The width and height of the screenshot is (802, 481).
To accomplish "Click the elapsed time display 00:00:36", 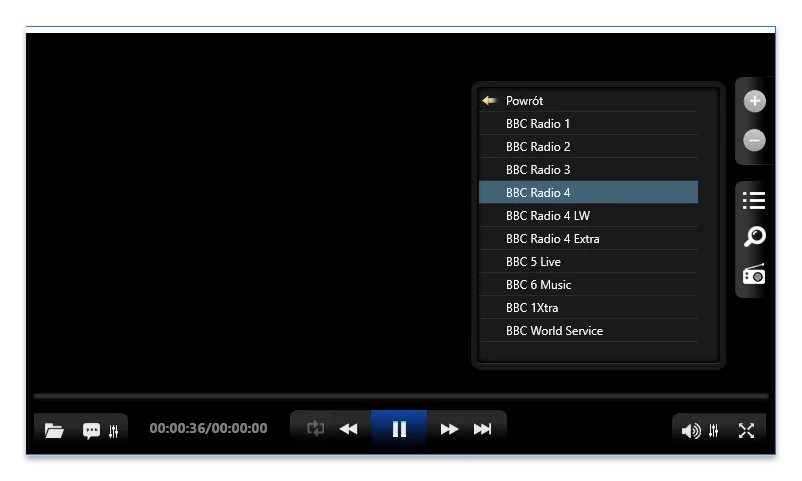I will click(178, 428).
